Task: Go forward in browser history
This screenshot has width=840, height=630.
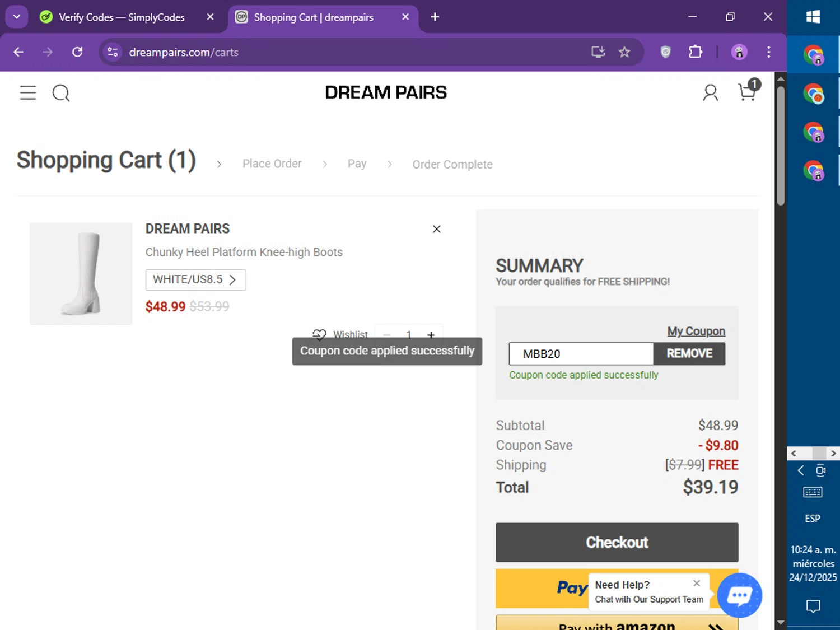Action: coord(48,52)
